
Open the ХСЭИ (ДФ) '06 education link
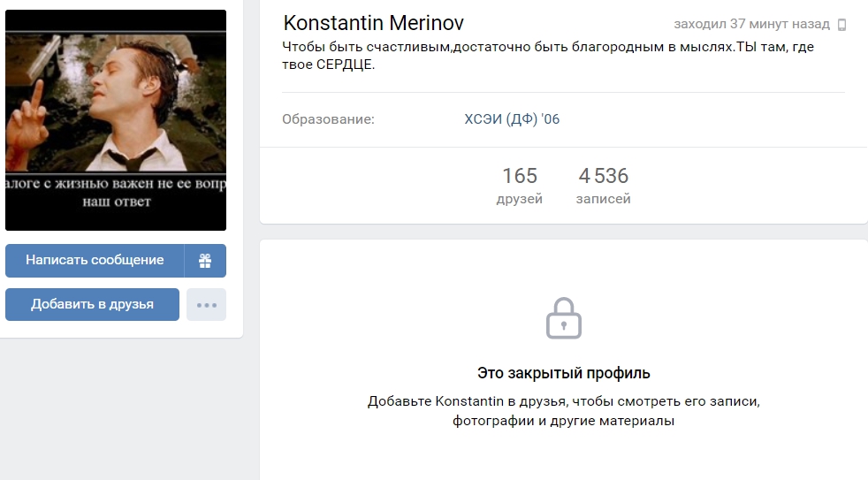click(512, 119)
